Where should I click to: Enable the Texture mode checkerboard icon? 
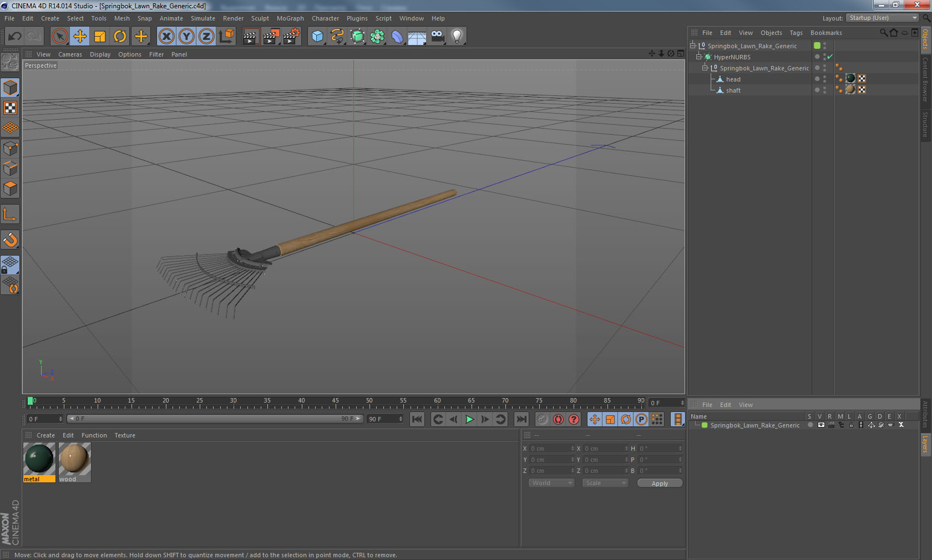coord(10,108)
